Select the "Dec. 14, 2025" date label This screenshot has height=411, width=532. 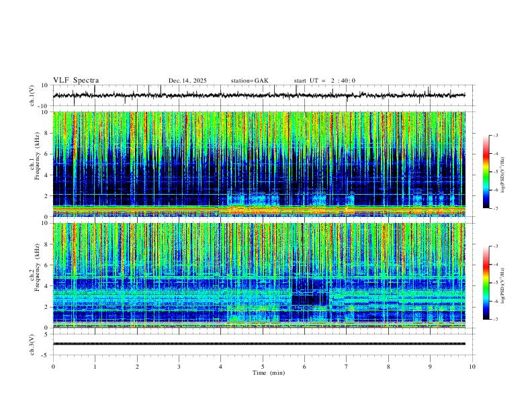click(187, 81)
